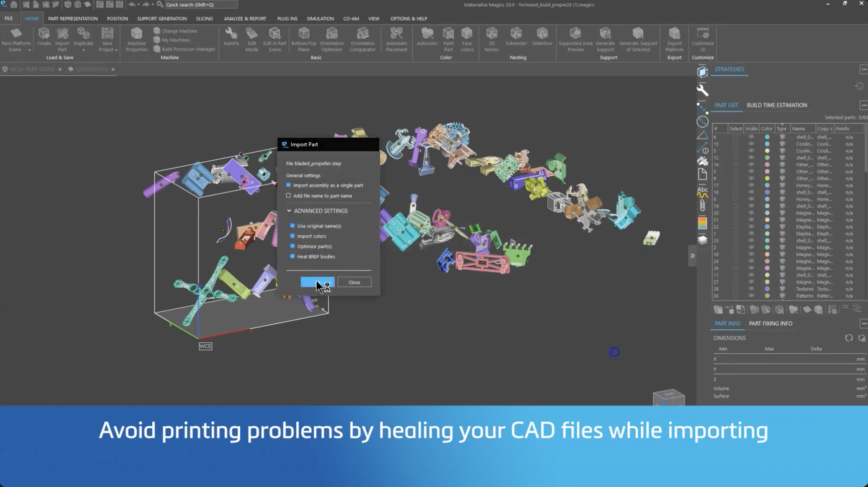The image size is (868, 487).
Task: Open the Part Info panel options menu
Action: click(863, 323)
